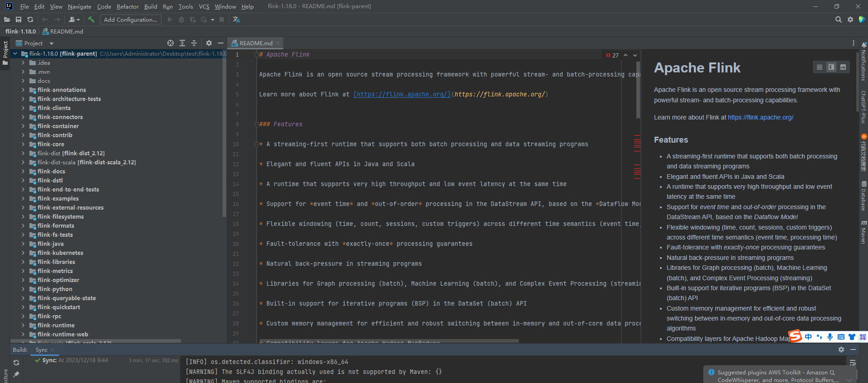
Task: Toggle the Project tool window stripe button
Action: [5, 53]
